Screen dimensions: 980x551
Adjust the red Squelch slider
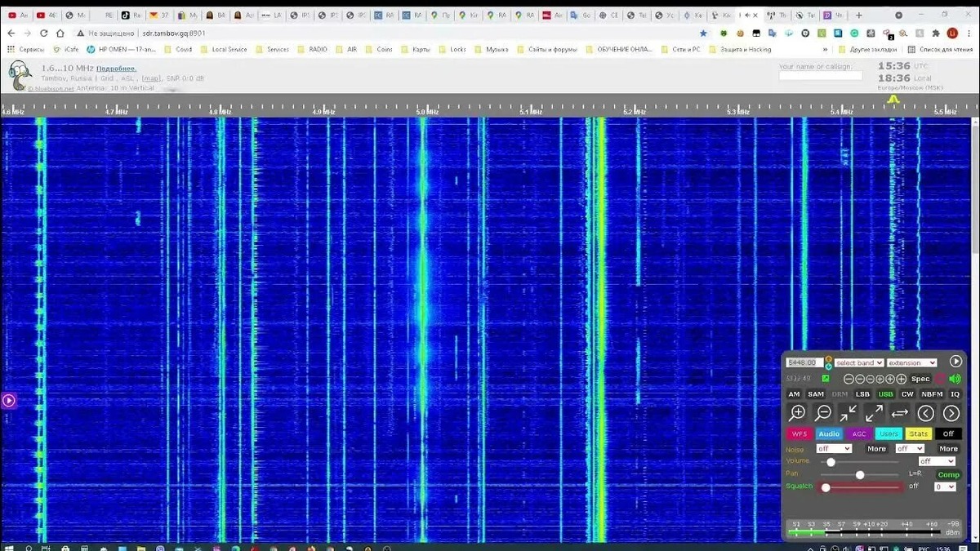(x=862, y=487)
